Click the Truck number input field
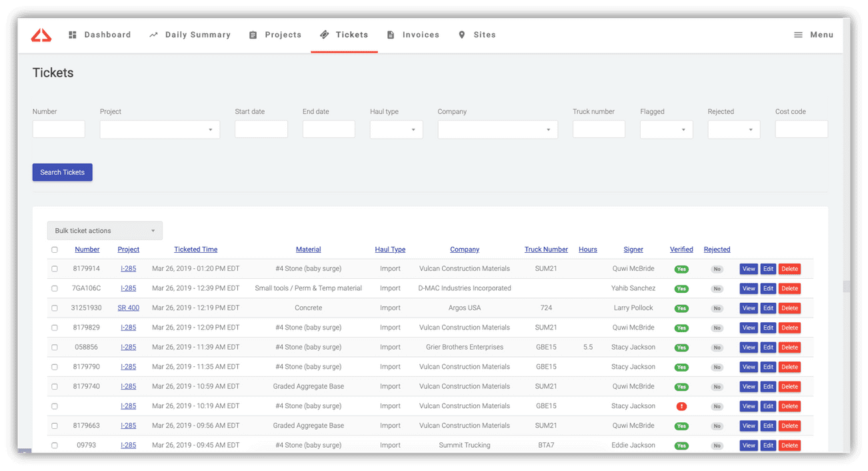This screenshot has height=471, width=868. click(599, 129)
